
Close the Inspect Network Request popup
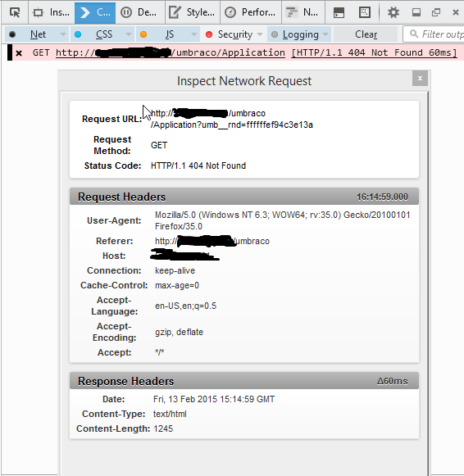pyautogui.click(x=420, y=79)
